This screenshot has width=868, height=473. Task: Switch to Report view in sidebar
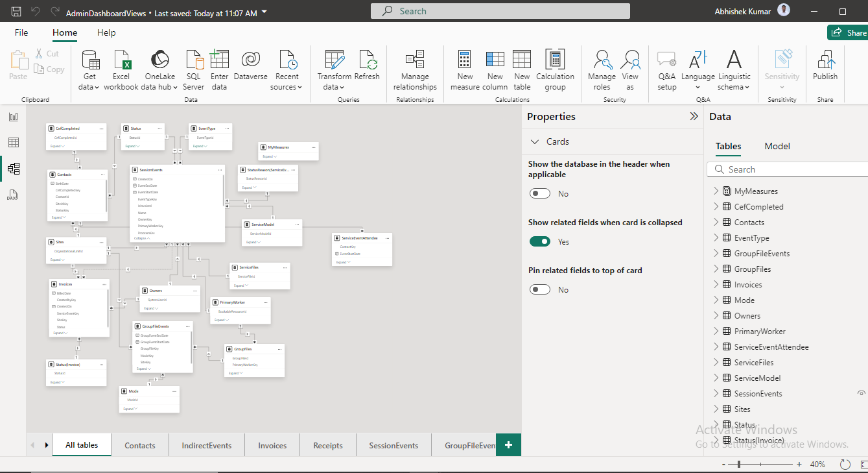13,117
